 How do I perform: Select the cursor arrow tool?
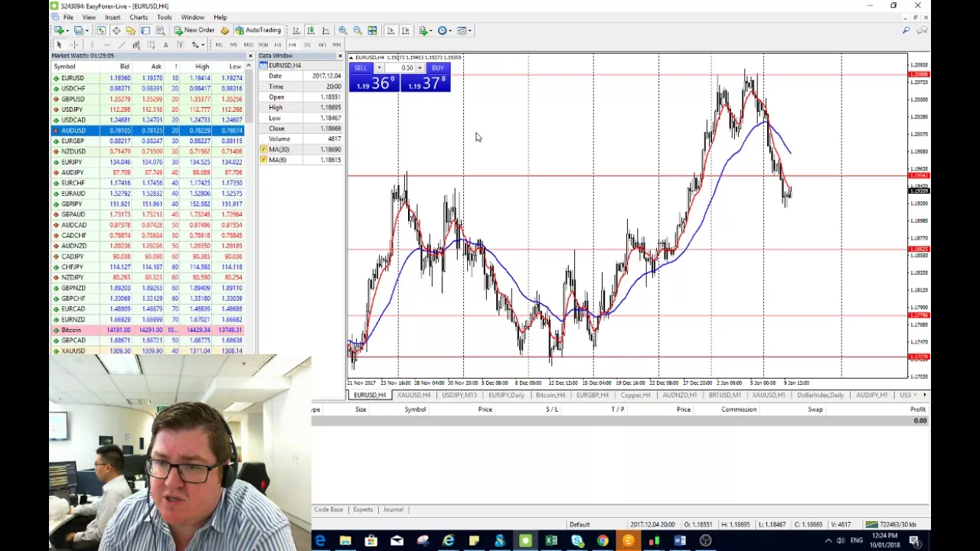point(59,45)
